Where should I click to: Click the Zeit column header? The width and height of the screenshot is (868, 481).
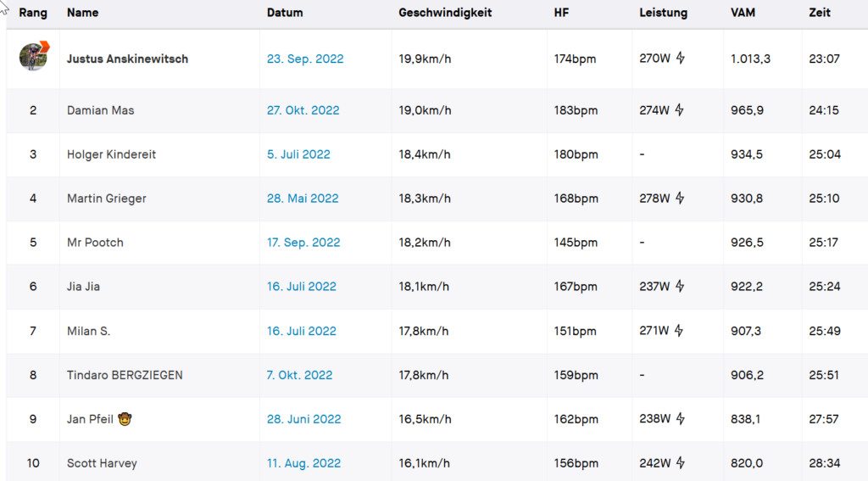820,13
